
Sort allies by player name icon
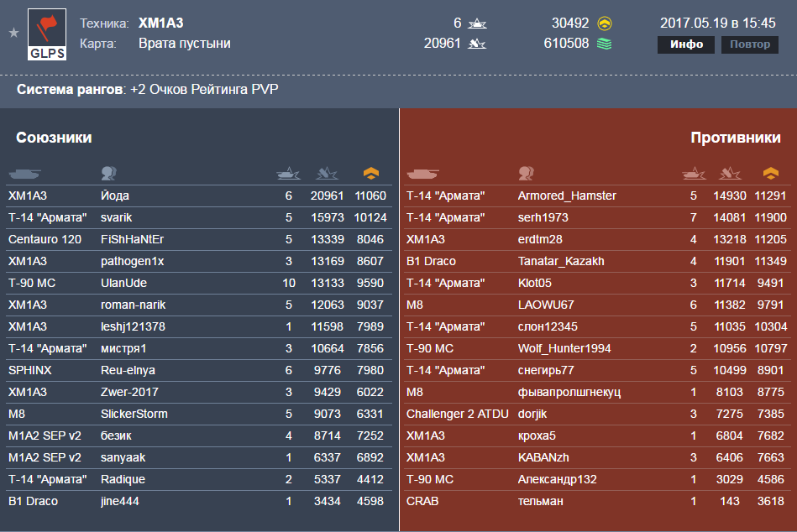(109, 174)
